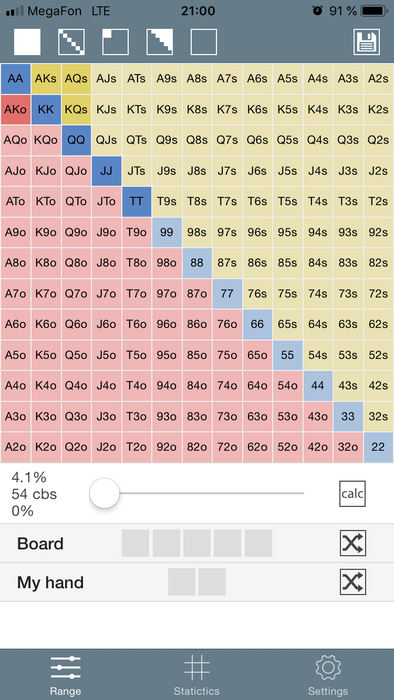Toggle the AA hand cell
This screenshot has height=700, width=394.
[x=16, y=79]
